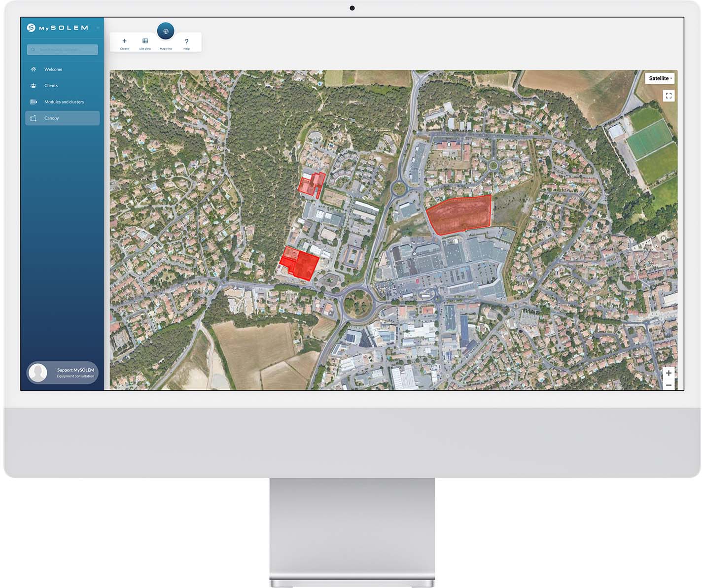The image size is (704, 588).
Task: Click the Support MySOLEM equipment consultation panel
Action: tap(62, 373)
